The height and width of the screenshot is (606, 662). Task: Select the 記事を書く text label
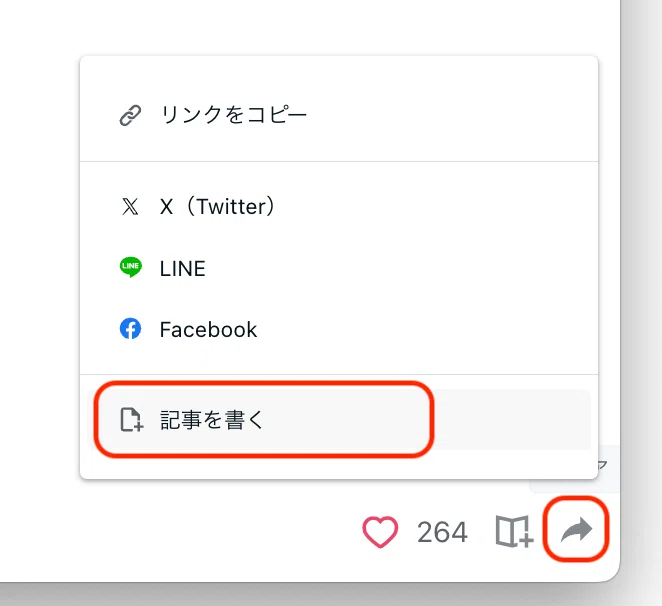[x=212, y=419]
